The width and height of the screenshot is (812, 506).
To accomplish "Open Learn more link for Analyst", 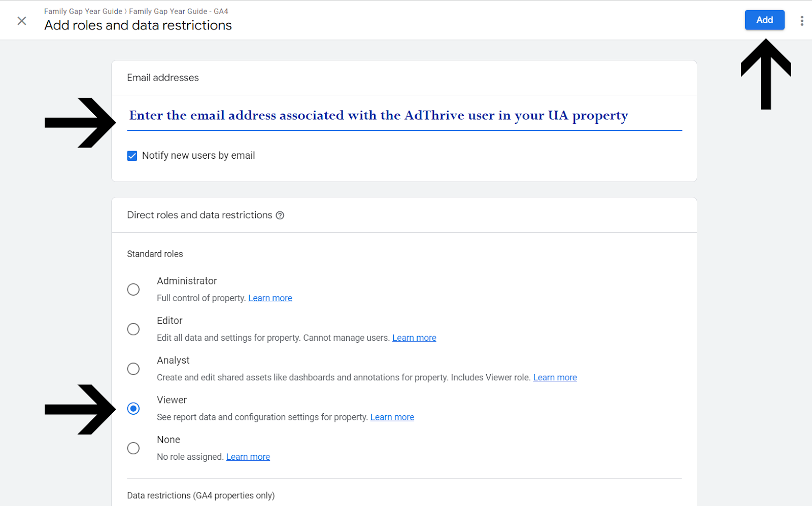I will pos(555,377).
